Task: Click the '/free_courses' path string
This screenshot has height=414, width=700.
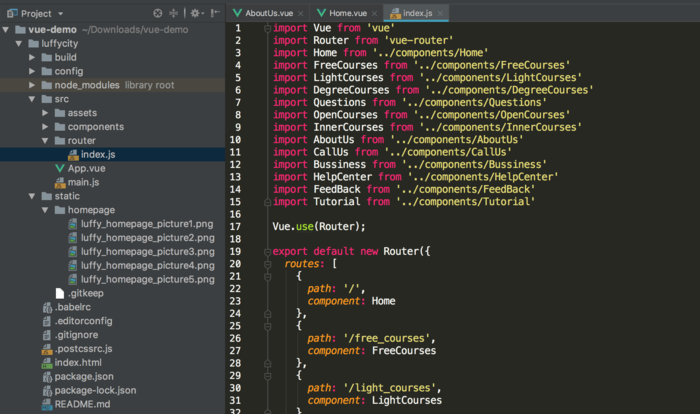Action: click(387, 339)
